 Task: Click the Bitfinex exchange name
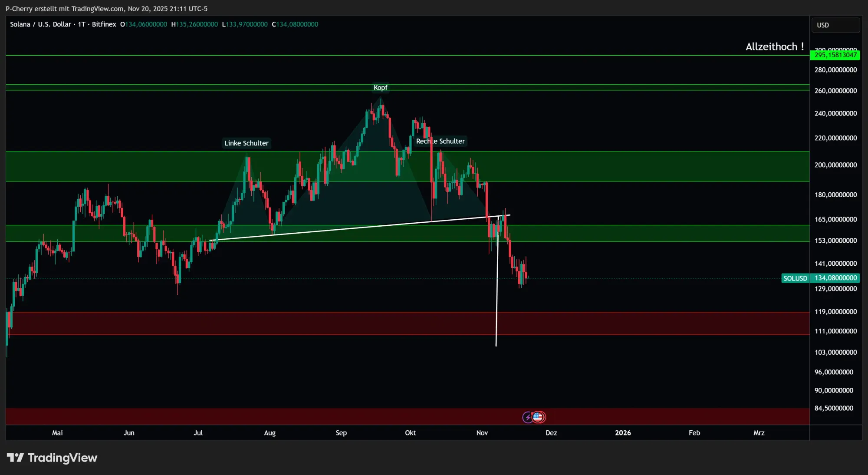coord(104,24)
